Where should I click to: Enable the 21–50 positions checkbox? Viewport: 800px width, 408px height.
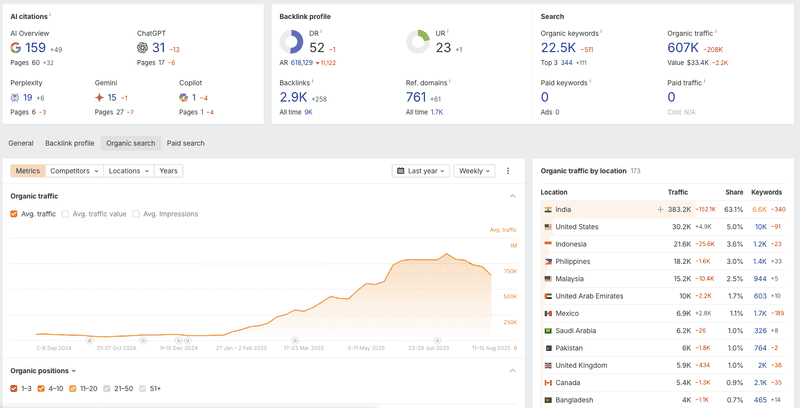(107, 389)
